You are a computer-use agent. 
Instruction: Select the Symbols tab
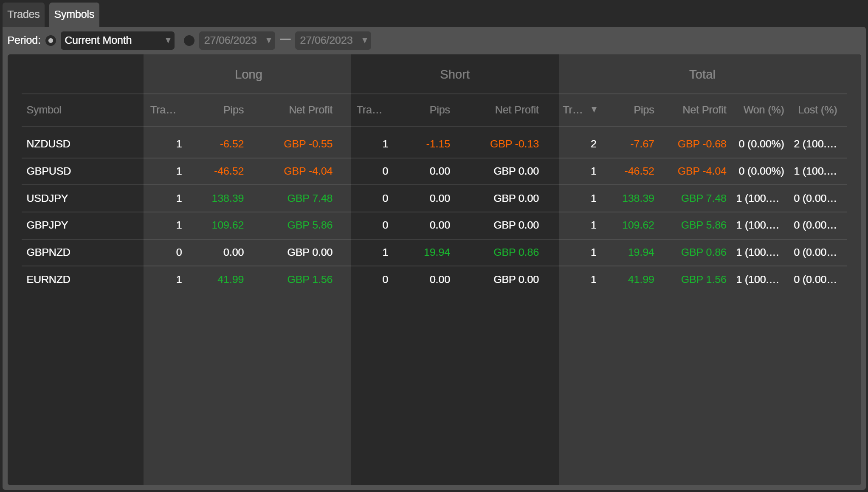[74, 14]
